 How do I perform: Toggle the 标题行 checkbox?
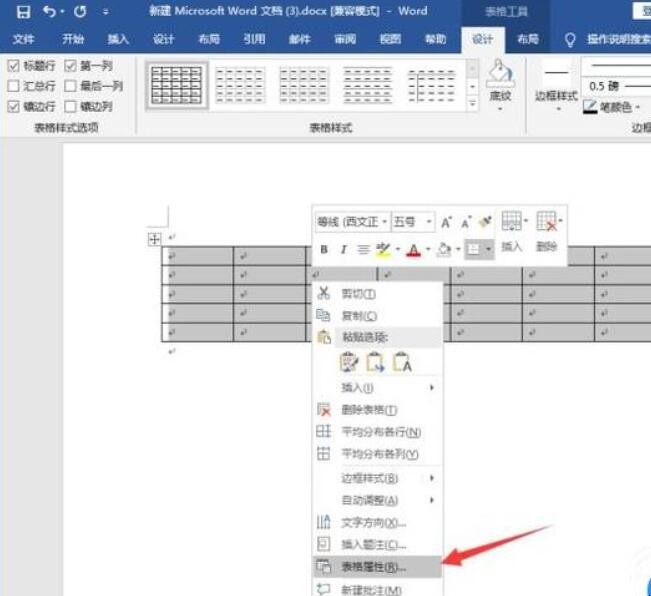click(x=13, y=66)
